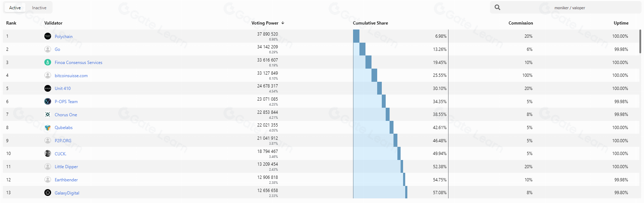Click the Chorus One validator icon
This screenshot has width=644, height=203.
tap(48, 114)
